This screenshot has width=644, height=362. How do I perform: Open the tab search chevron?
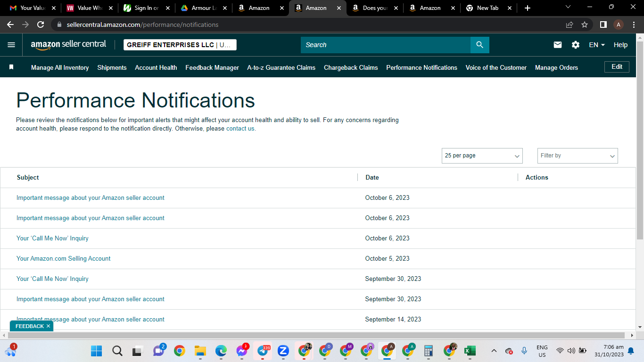click(x=568, y=7)
